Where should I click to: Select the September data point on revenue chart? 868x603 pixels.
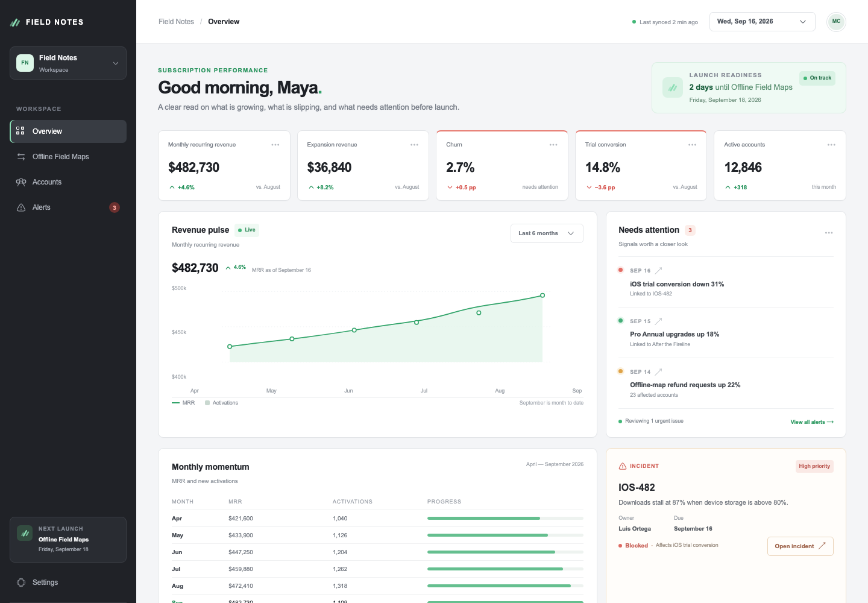542,295
